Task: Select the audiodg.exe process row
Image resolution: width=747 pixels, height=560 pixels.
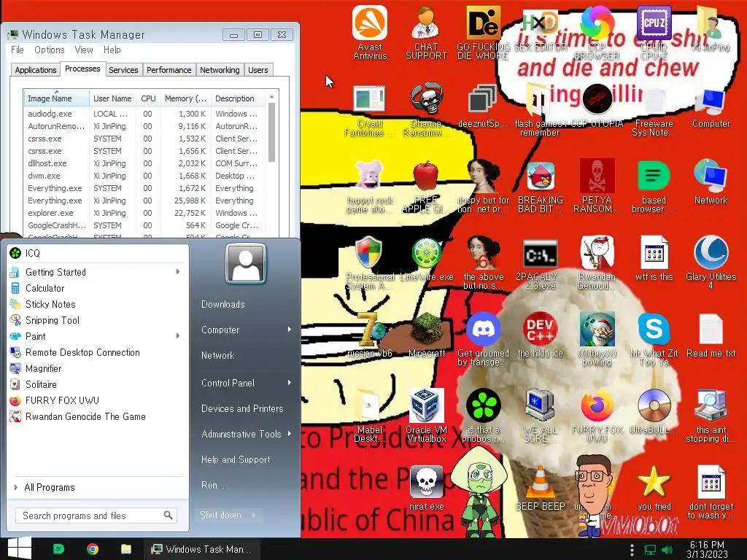Action: point(146,114)
